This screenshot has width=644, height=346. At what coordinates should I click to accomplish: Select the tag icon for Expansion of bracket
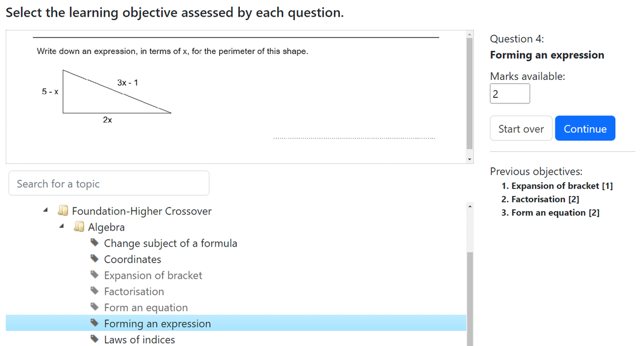point(94,275)
